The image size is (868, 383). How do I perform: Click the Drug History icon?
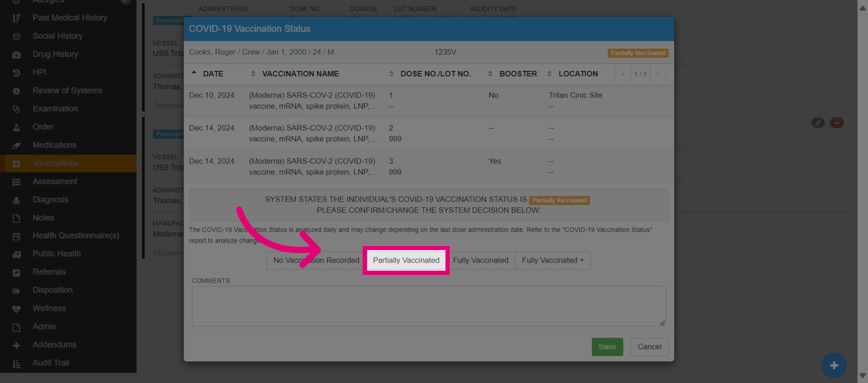click(16, 54)
